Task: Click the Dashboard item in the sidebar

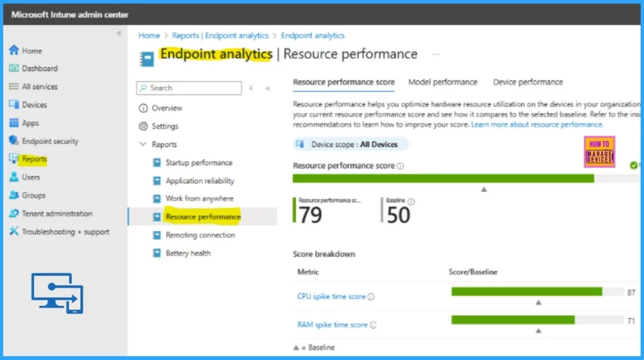Action: point(40,68)
